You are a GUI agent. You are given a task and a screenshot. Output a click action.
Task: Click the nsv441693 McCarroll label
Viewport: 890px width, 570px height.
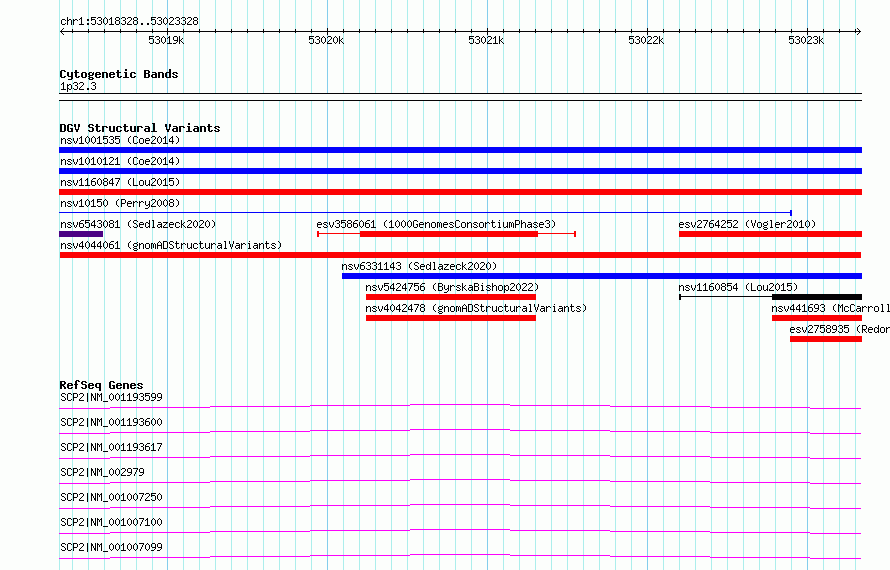[x=830, y=308]
